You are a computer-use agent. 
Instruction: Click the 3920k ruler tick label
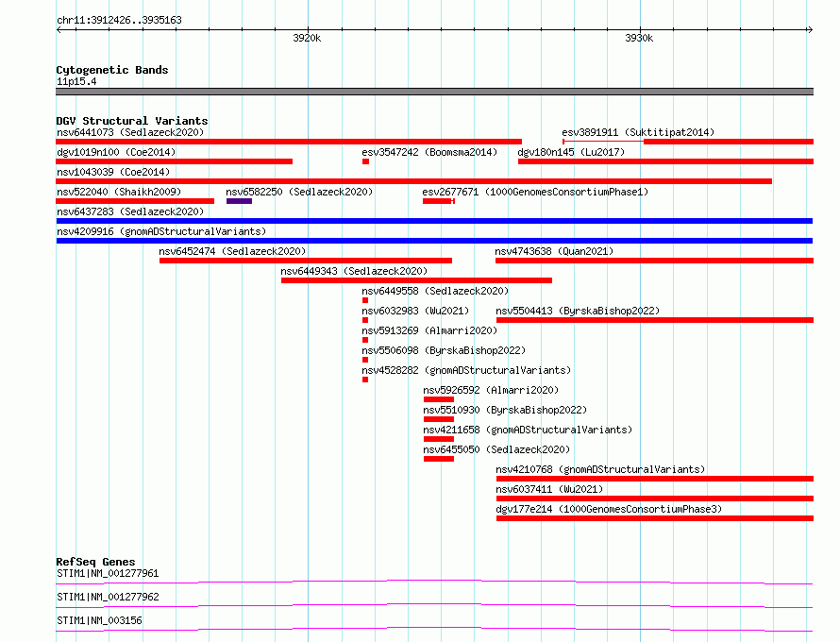tap(307, 38)
